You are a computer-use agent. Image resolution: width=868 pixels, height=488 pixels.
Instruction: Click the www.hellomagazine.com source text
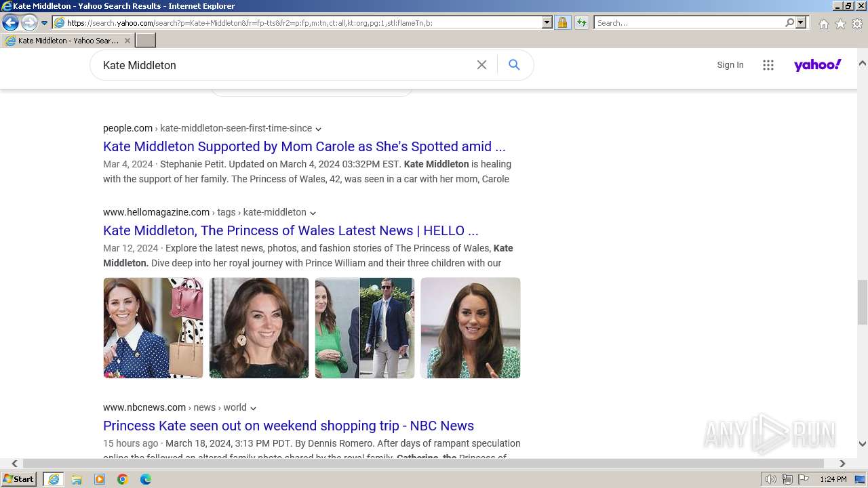[x=156, y=212]
